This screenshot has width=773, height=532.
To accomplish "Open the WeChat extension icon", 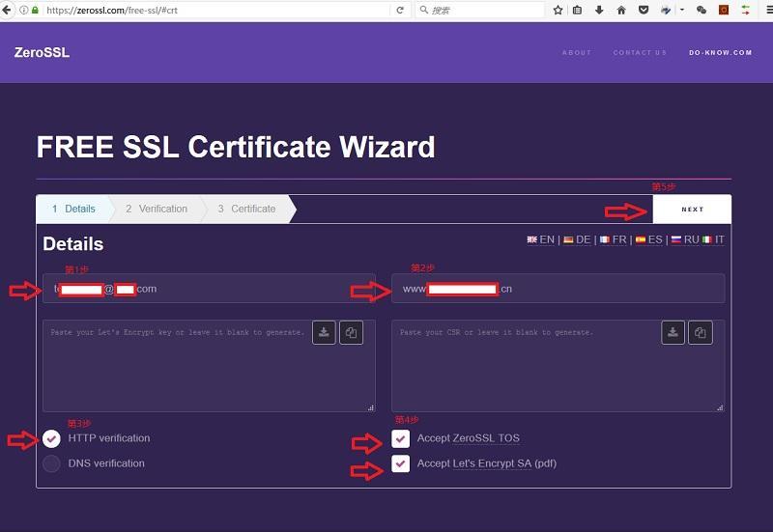I will pyautogui.click(x=701, y=10).
